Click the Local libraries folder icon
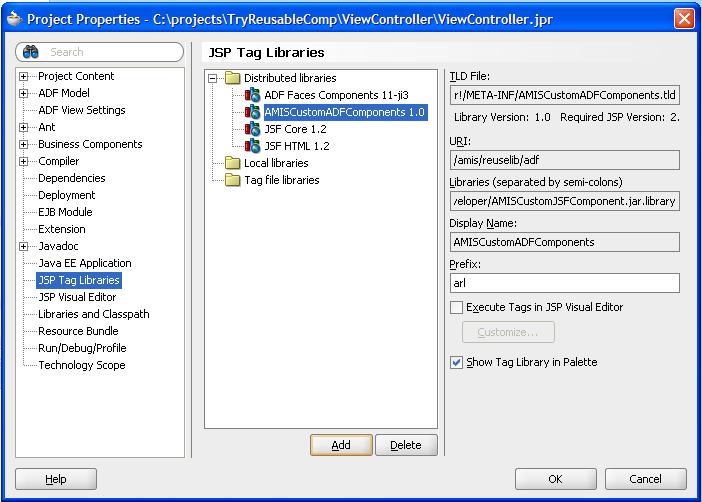 point(233,163)
